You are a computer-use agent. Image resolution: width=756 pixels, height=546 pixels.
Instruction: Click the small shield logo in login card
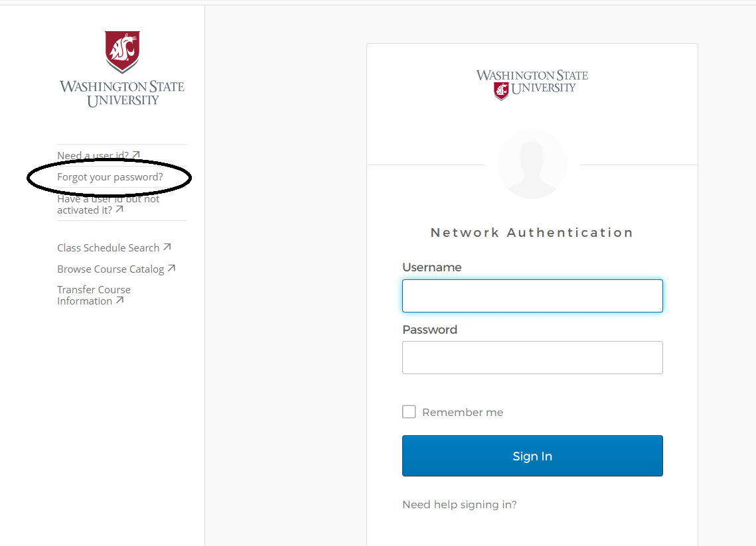pyautogui.click(x=501, y=91)
